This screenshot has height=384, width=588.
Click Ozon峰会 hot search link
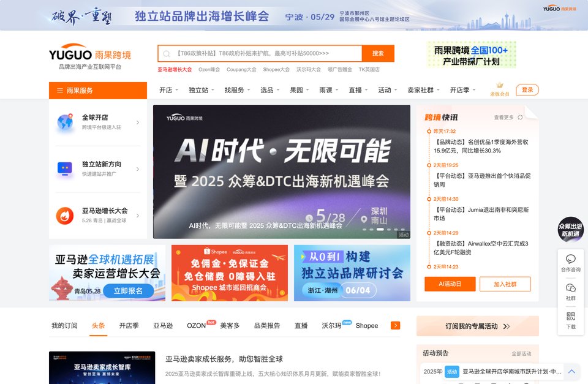(x=209, y=69)
